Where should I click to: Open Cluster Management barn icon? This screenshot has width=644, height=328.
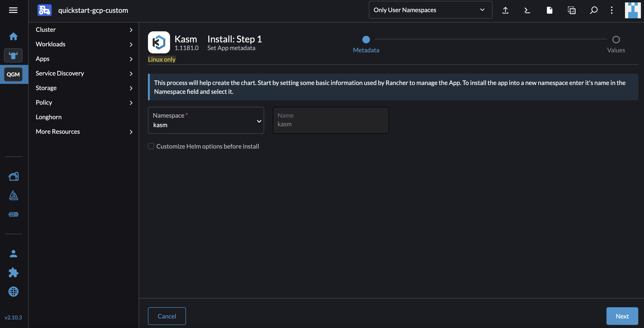(13, 176)
